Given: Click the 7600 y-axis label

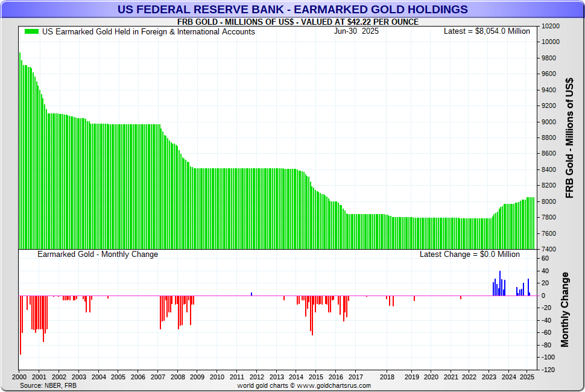Looking at the screenshot, I should pyautogui.click(x=549, y=233).
